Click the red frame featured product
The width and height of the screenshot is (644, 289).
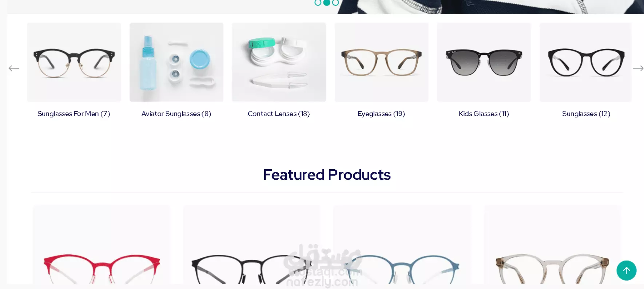click(x=102, y=245)
